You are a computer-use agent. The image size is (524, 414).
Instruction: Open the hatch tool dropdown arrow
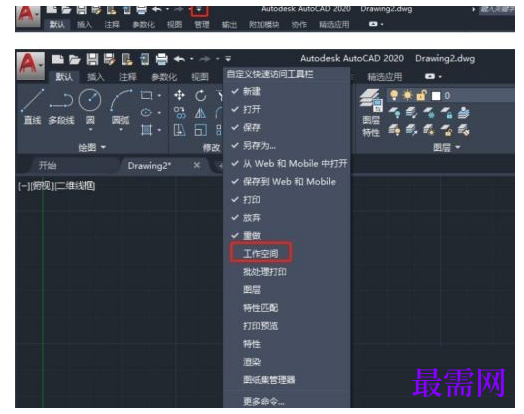pyautogui.click(x=159, y=130)
